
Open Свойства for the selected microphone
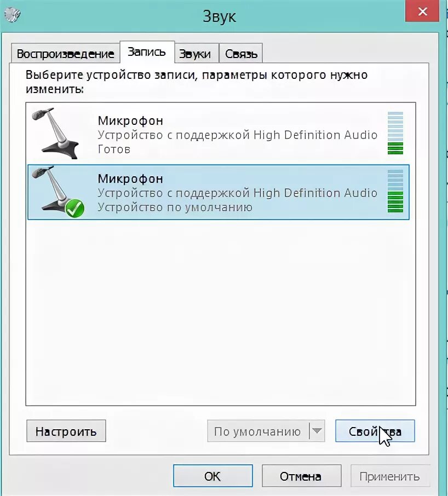coord(375,431)
